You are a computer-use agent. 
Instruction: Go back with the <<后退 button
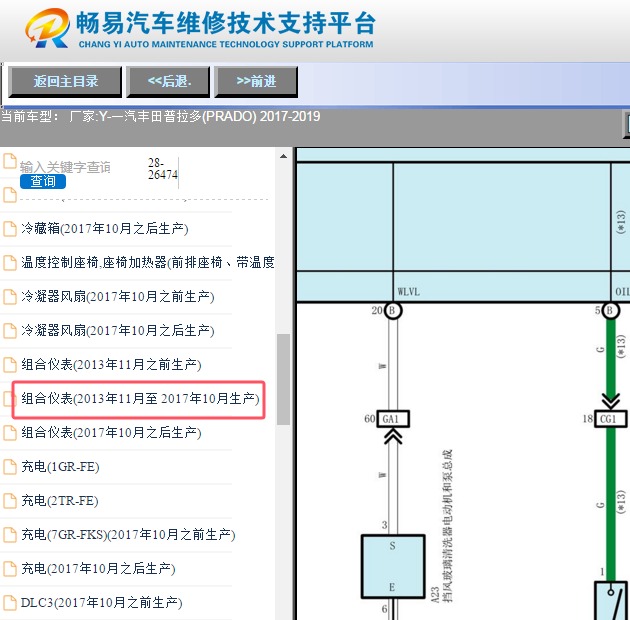(x=168, y=82)
